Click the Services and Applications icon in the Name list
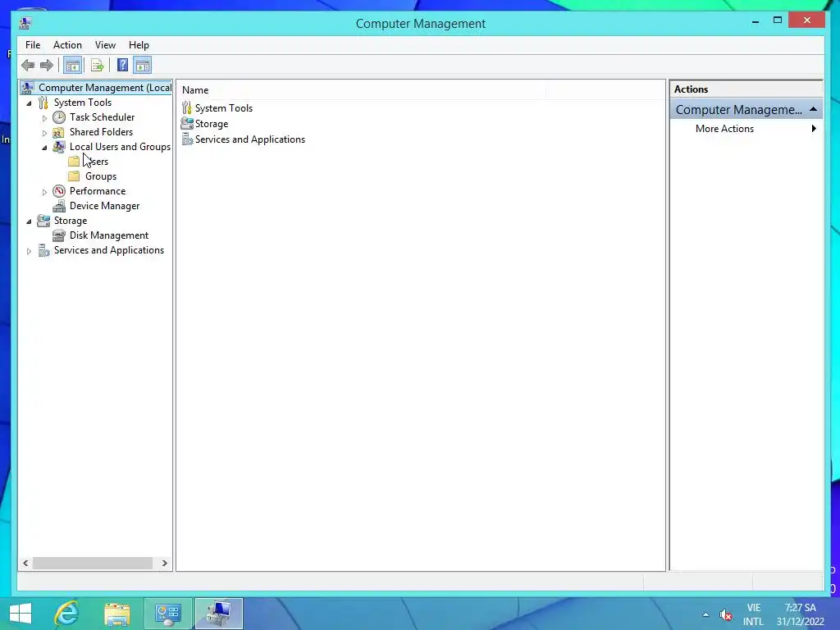The image size is (840, 630). click(x=187, y=139)
